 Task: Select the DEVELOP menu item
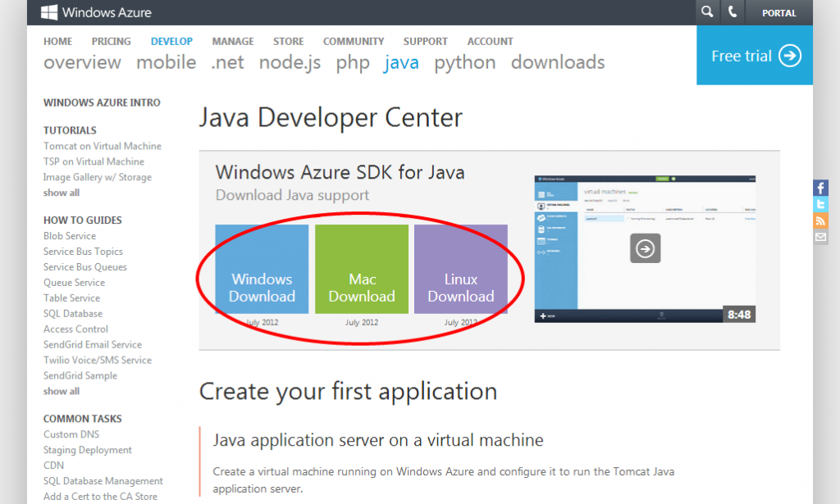171,41
